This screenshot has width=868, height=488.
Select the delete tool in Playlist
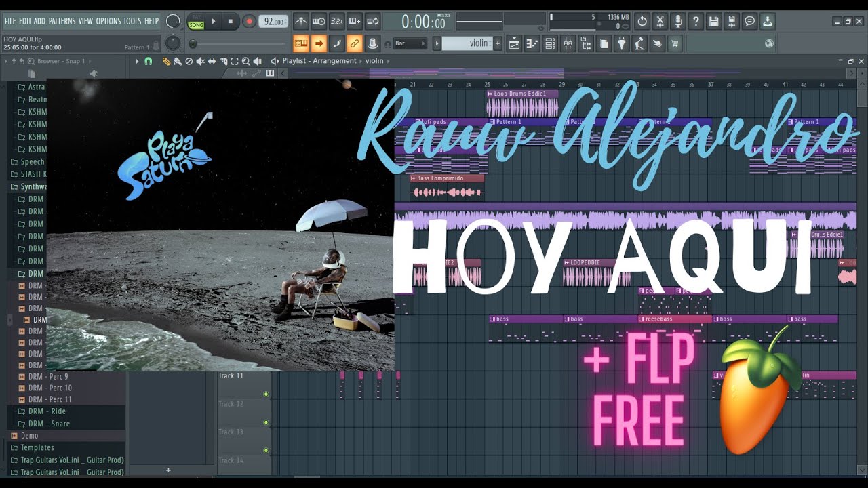point(189,61)
